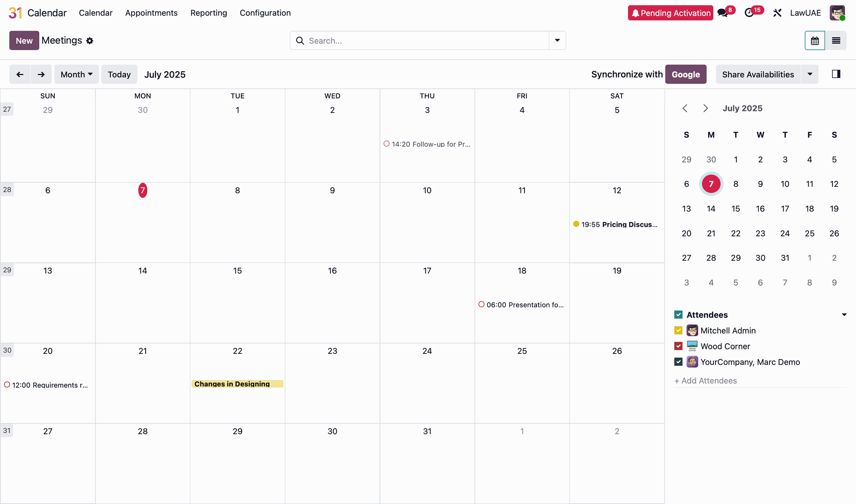Screen dimensions: 856x504
Task: Go to previous month arrow
Action: 20,74
